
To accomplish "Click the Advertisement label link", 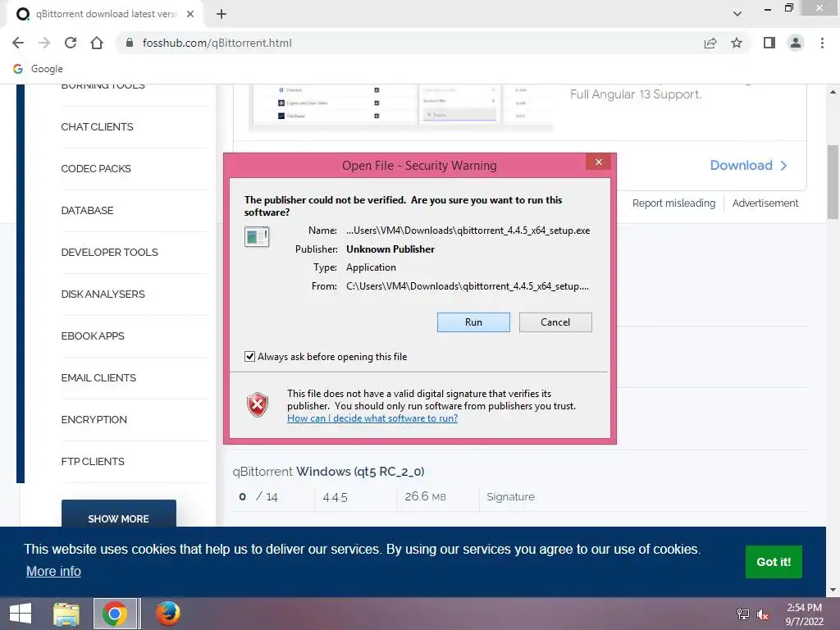I will [x=765, y=203].
